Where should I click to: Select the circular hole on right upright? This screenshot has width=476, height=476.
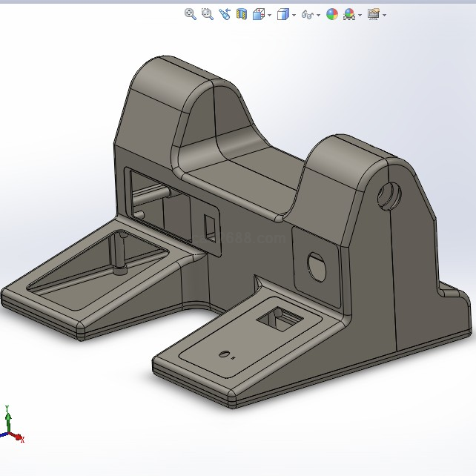tap(389, 196)
